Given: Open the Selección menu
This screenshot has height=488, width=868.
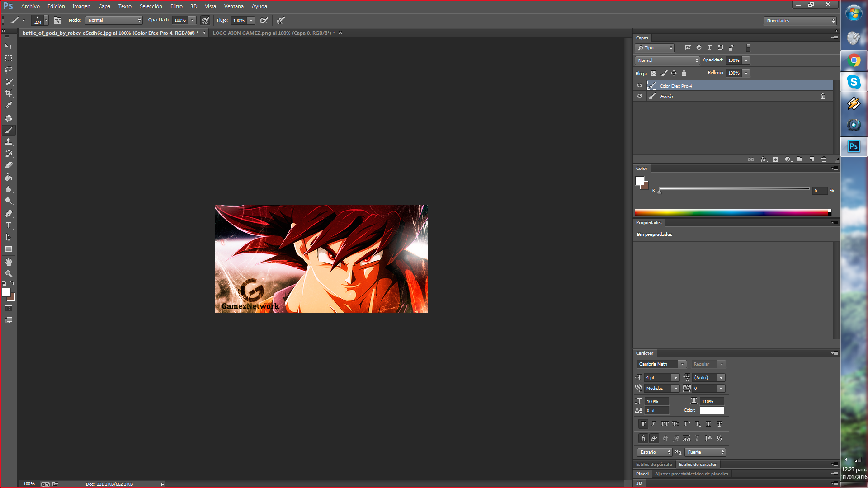Looking at the screenshot, I should point(151,6).
